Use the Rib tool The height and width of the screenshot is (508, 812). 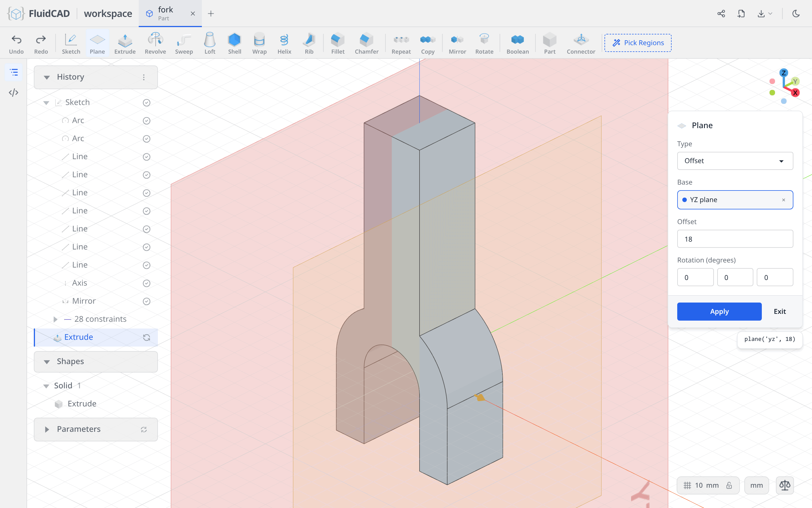[x=309, y=43]
